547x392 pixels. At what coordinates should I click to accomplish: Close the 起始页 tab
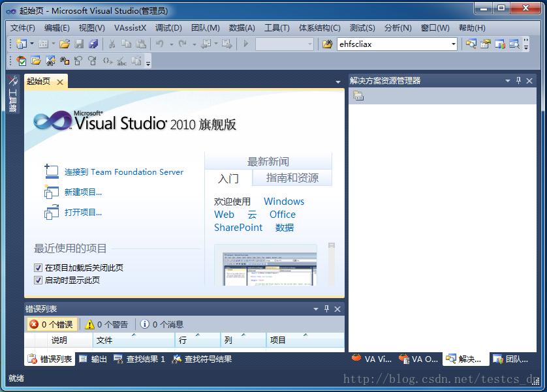(x=60, y=82)
